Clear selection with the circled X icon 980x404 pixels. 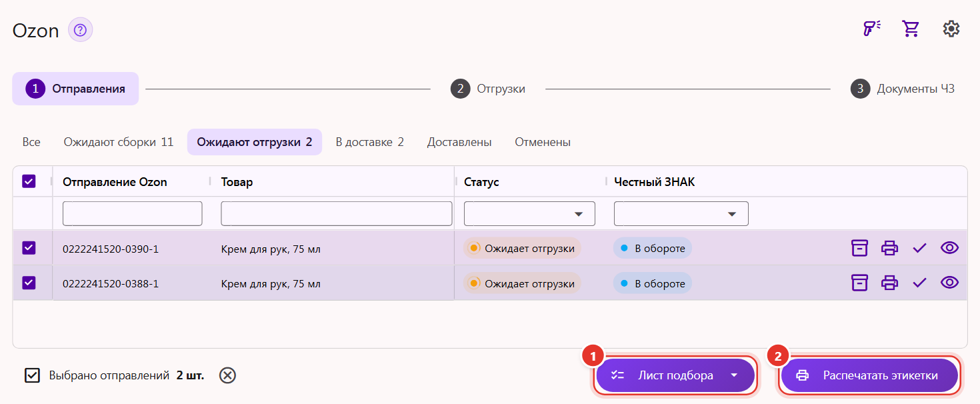point(228,375)
